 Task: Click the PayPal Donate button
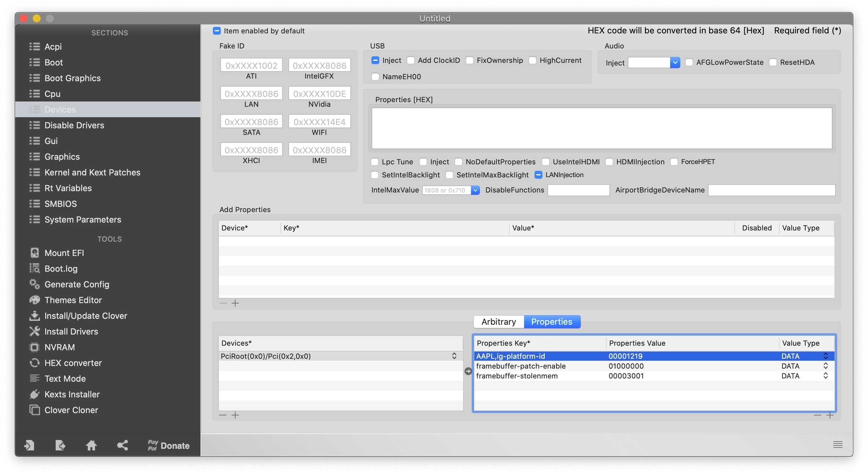(168, 445)
